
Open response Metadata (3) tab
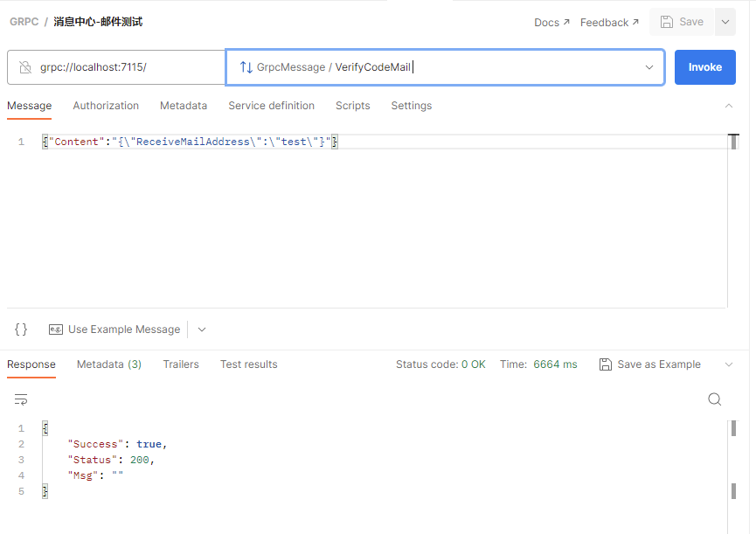click(109, 364)
